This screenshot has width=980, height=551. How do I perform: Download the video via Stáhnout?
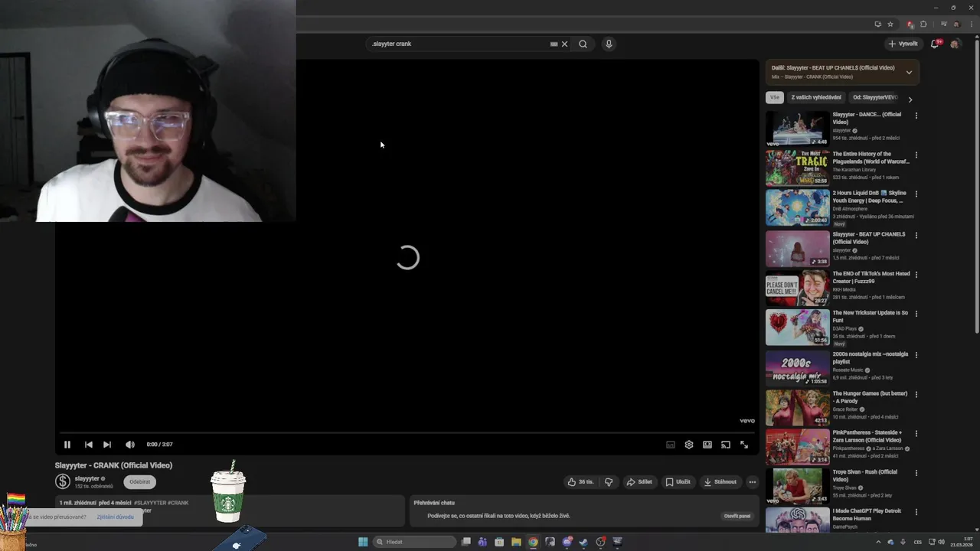(x=720, y=482)
